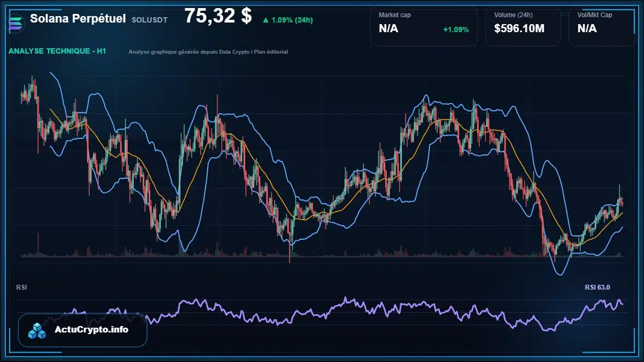The width and height of the screenshot is (644, 362).
Task: Click the Vol/Mkt Cap label
Action: [x=595, y=15]
